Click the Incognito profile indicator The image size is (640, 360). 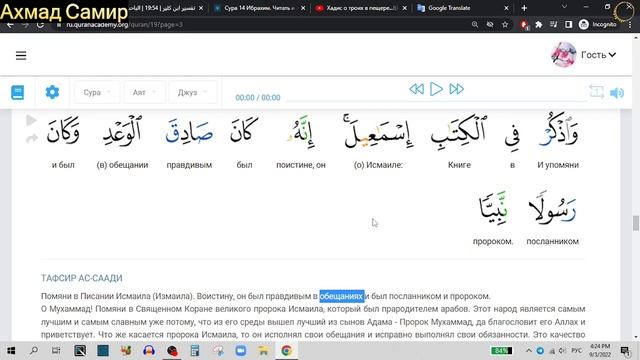pos(598,24)
